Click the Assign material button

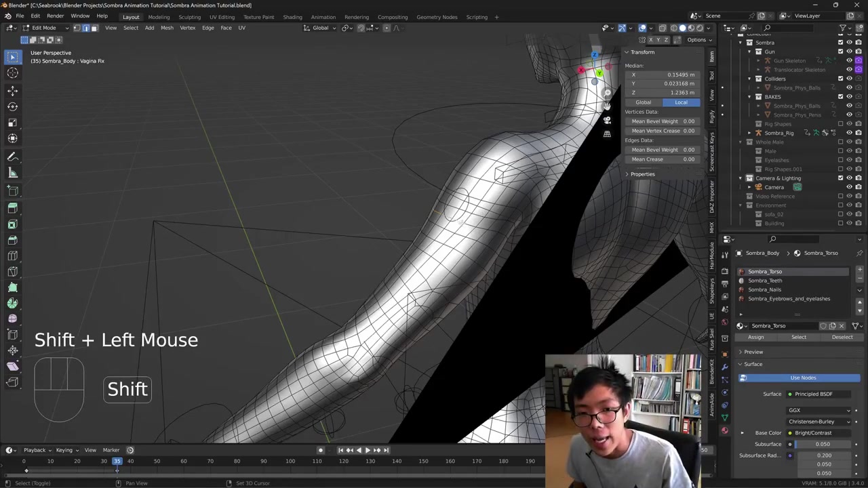point(755,337)
